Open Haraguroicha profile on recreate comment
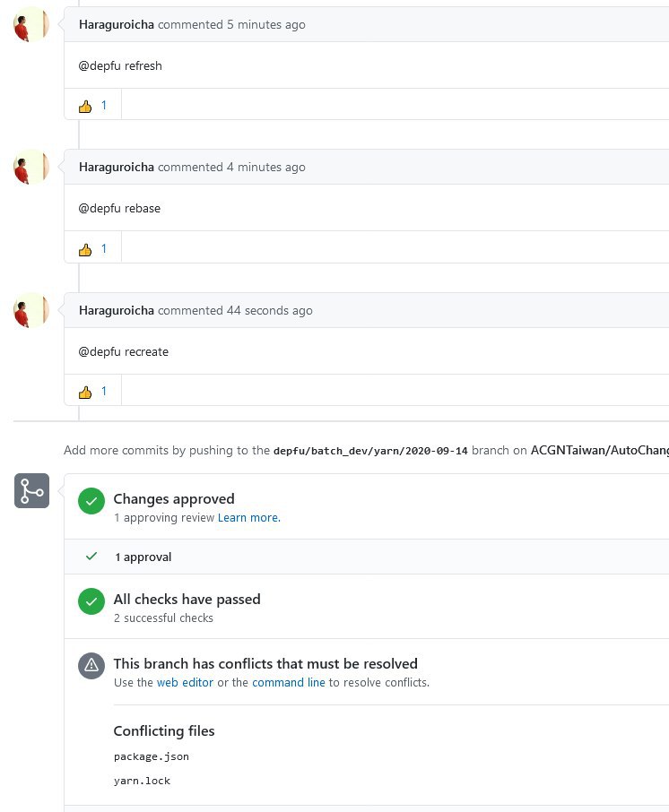Viewport: 669px width, 812px height. coord(117,311)
